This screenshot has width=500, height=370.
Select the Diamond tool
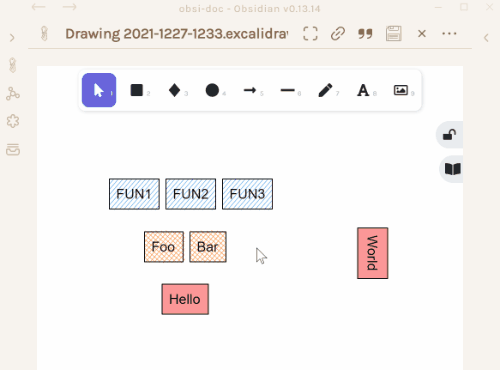click(174, 90)
